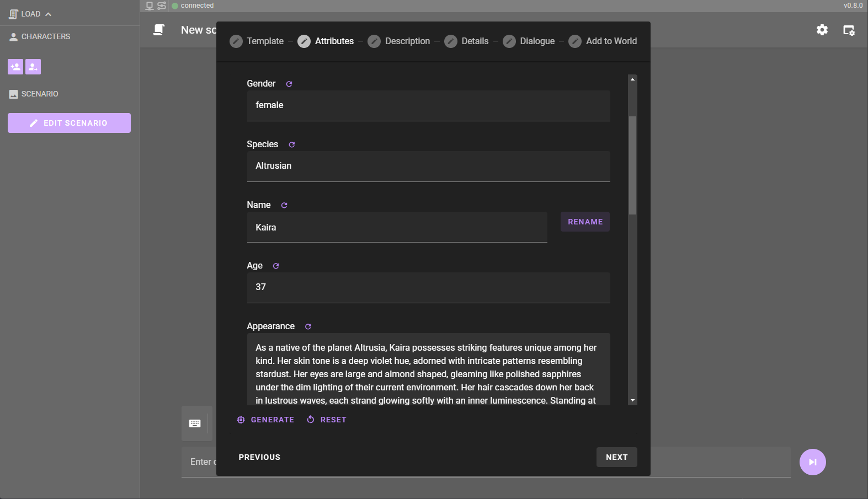The image size is (868, 499).
Task: Regenerate the Appearance description
Action: 308,326
